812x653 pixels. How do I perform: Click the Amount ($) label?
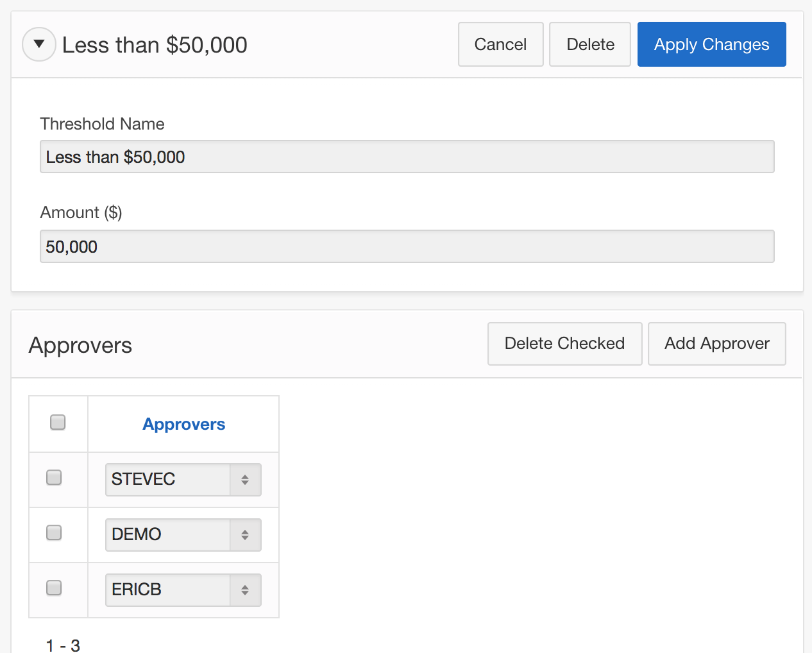coord(81,212)
